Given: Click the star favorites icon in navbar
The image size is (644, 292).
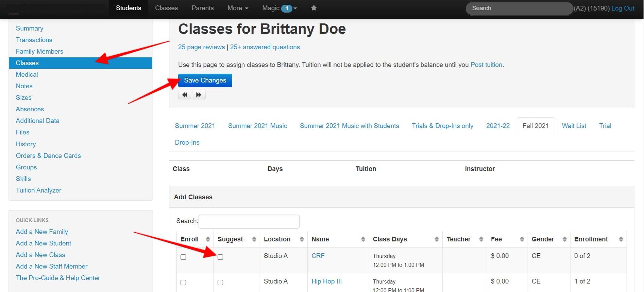Looking at the screenshot, I should click(313, 8).
